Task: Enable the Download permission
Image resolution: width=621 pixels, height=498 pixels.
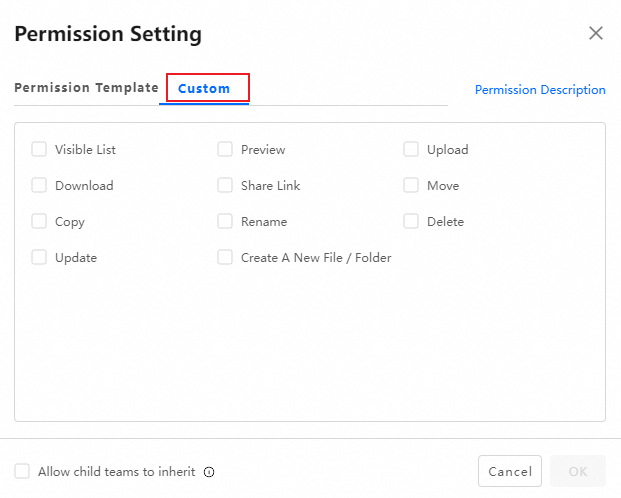Action: coord(39,186)
